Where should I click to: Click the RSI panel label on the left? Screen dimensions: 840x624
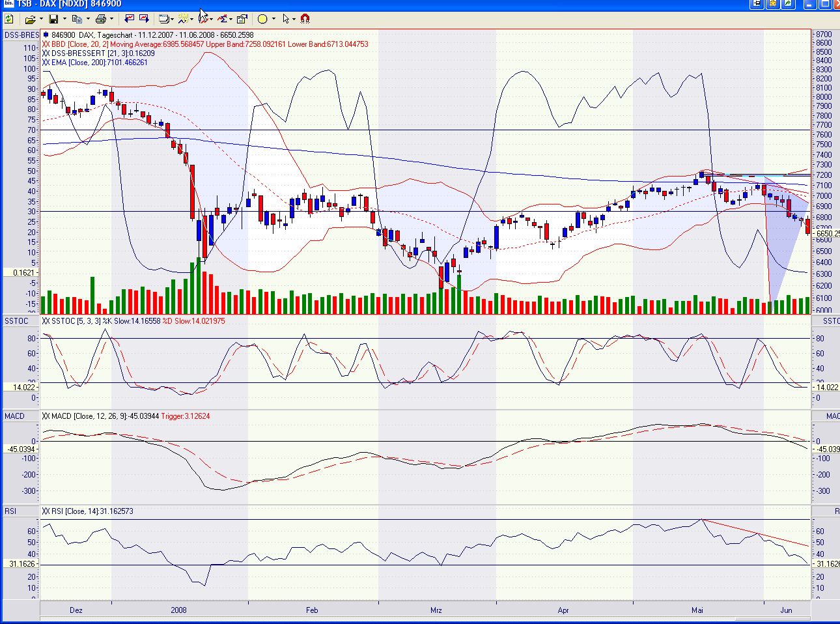[x=10, y=511]
